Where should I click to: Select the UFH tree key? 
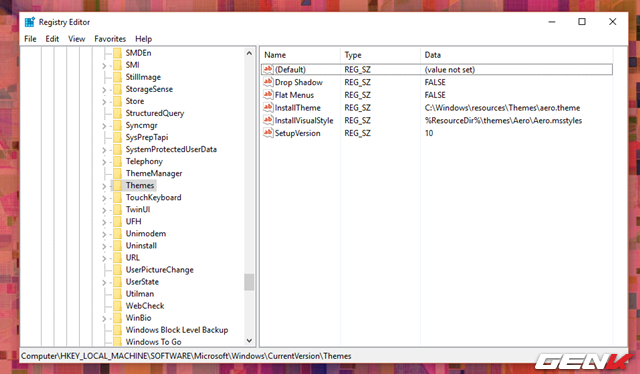133,221
